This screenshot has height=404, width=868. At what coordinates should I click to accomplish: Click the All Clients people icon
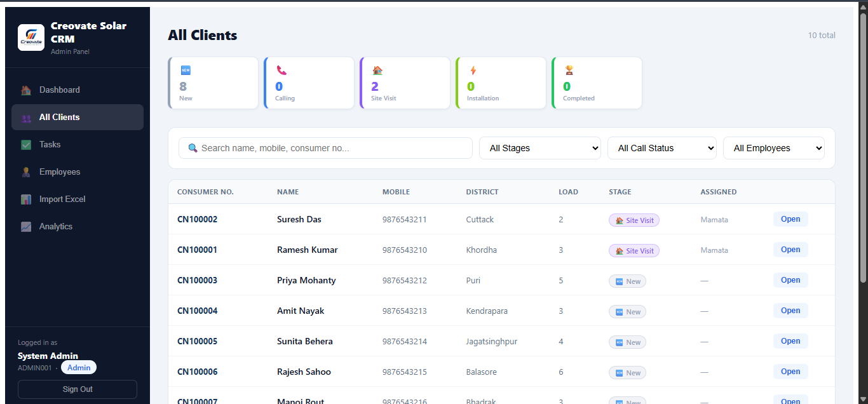[26, 118]
